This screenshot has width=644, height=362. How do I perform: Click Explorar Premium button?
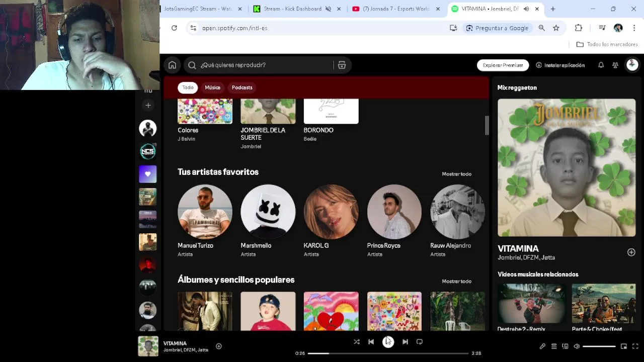tap(503, 65)
